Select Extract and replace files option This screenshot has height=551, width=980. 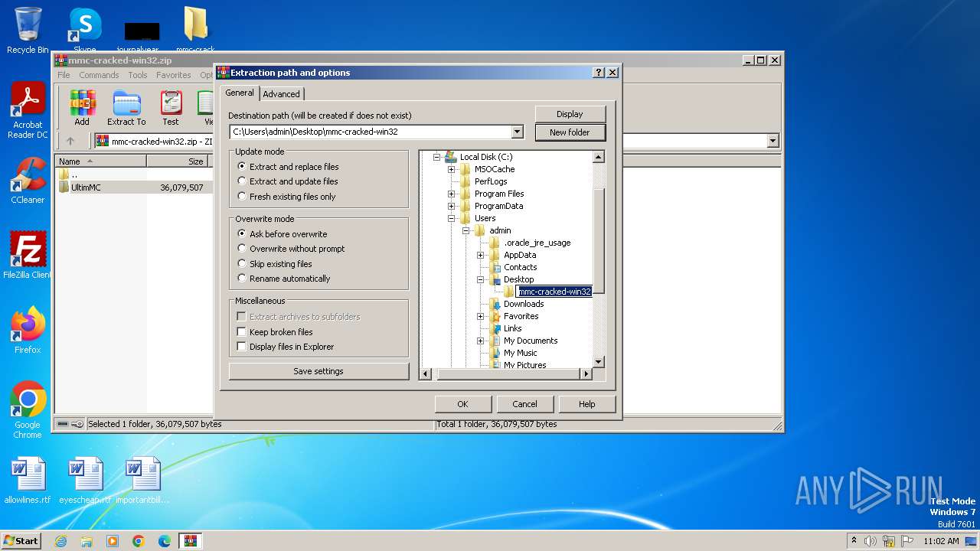coord(288,167)
